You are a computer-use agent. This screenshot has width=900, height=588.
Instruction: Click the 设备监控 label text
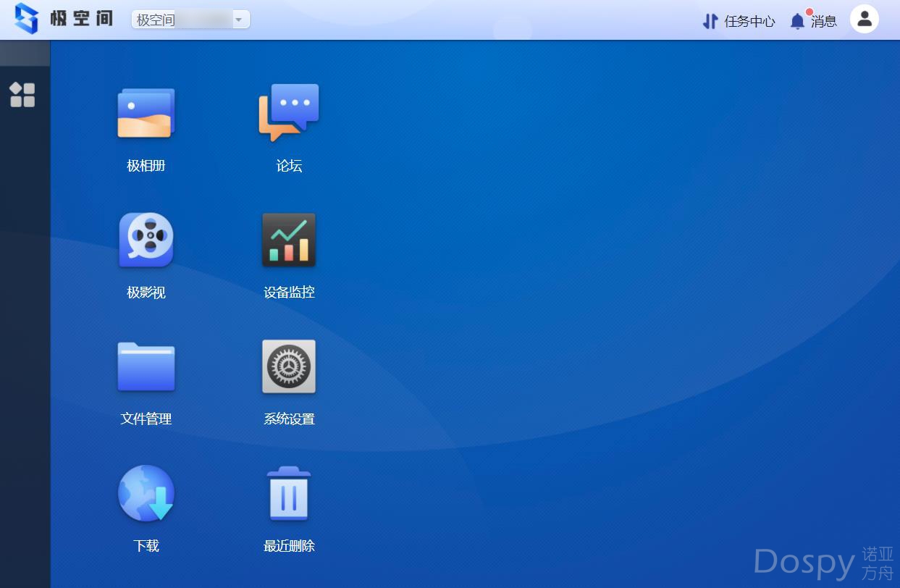click(x=289, y=293)
